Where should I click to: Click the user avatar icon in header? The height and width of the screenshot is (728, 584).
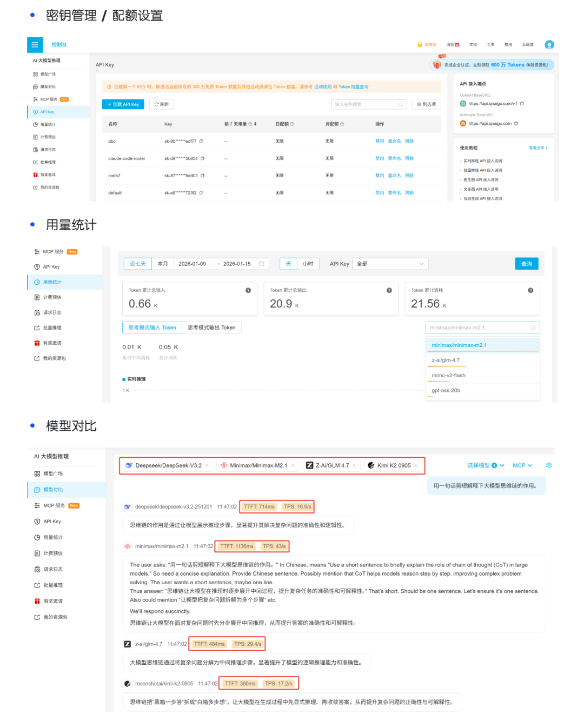(x=549, y=45)
